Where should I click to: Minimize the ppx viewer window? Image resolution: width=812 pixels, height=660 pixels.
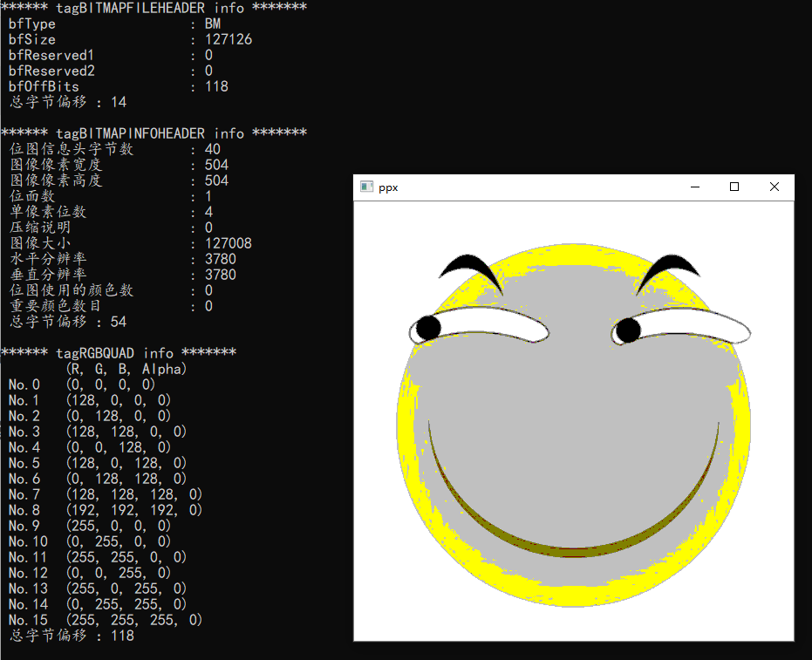(x=695, y=187)
